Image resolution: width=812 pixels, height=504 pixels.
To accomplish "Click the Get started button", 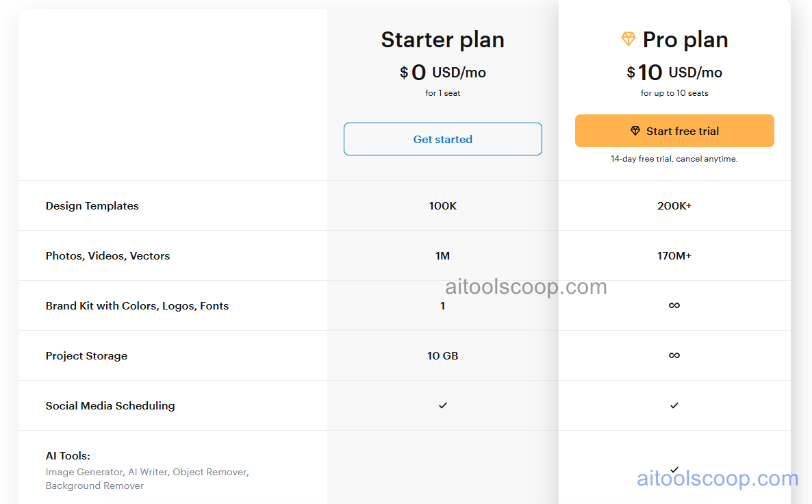I will (442, 138).
